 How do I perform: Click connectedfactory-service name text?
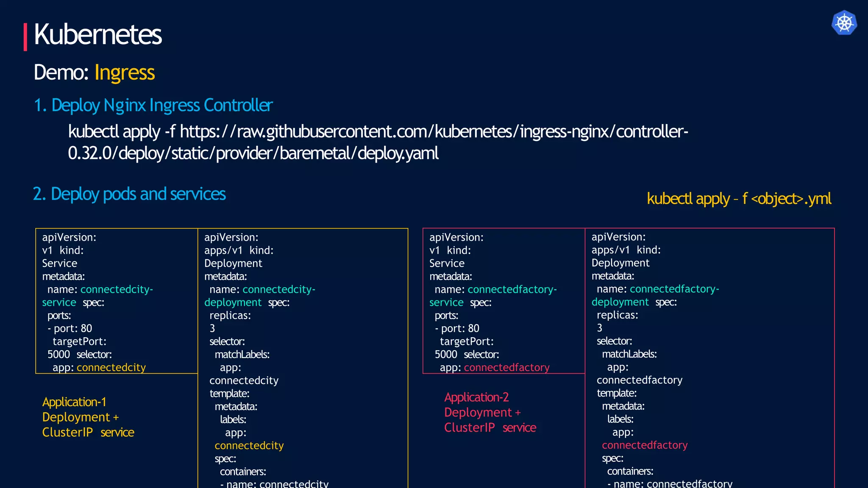pyautogui.click(x=512, y=290)
